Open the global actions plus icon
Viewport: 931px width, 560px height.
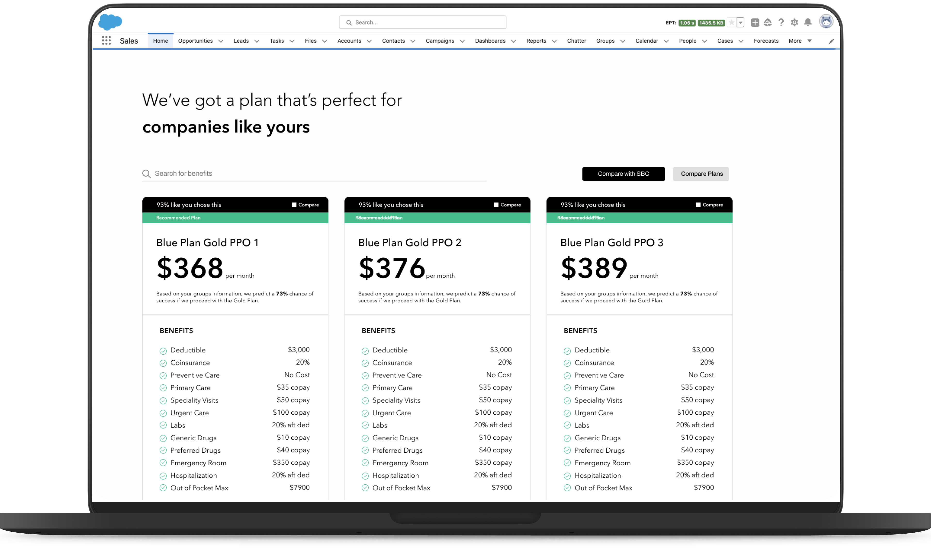pos(755,23)
